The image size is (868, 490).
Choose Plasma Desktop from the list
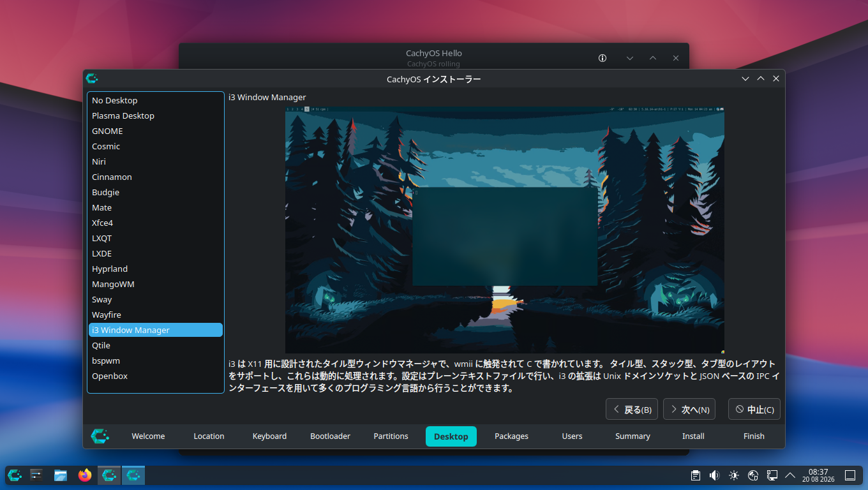click(x=156, y=115)
